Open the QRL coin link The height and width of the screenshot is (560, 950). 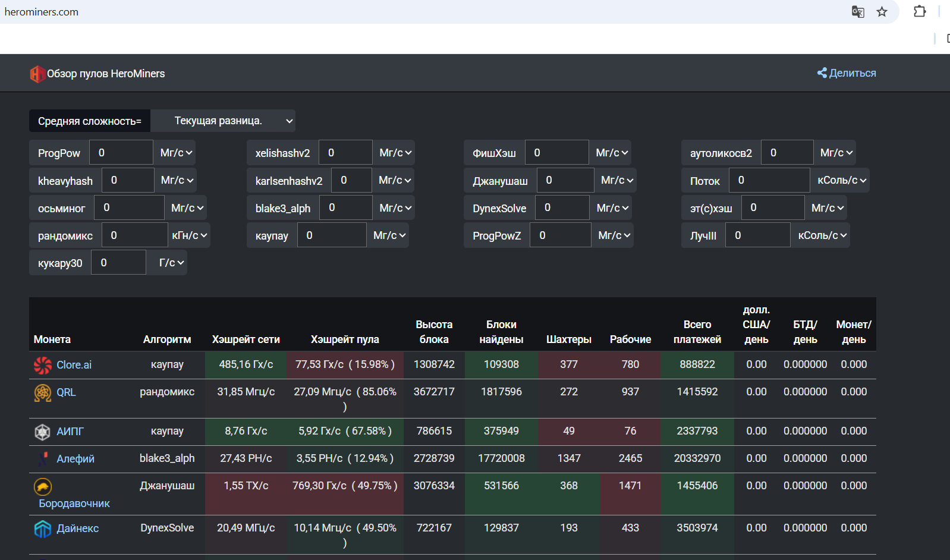(x=66, y=392)
